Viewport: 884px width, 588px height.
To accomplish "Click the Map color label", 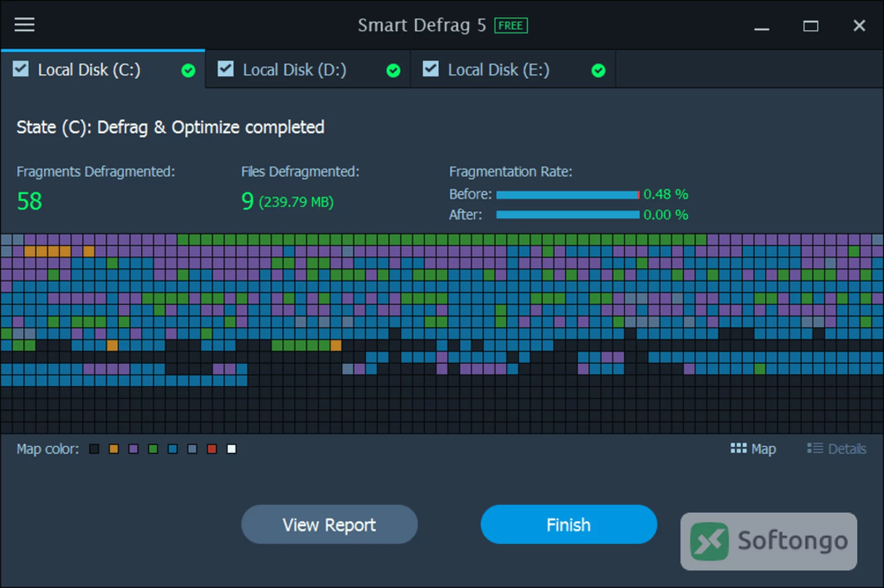I will coord(48,449).
